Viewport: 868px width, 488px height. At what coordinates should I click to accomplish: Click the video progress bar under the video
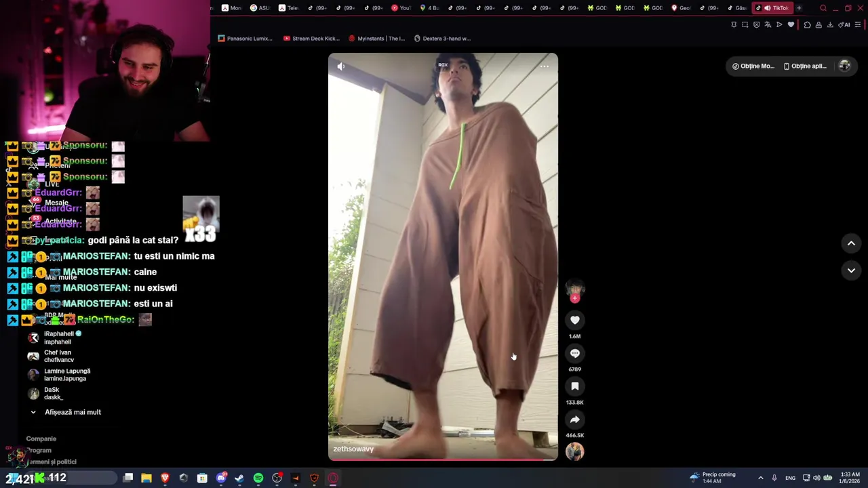[x=443, y=460]
